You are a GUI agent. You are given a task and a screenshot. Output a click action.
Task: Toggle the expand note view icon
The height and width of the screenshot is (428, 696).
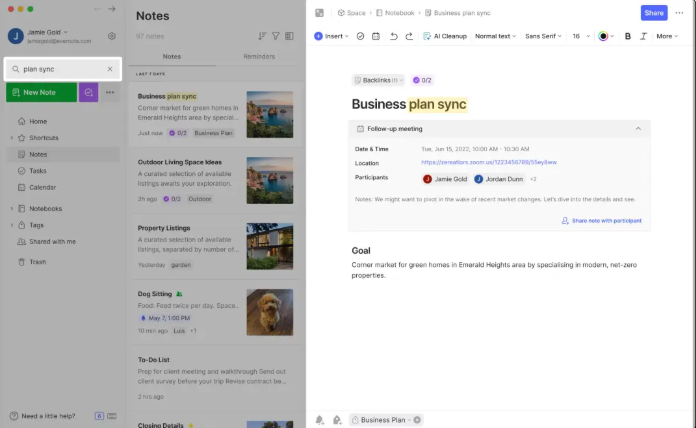319,13
